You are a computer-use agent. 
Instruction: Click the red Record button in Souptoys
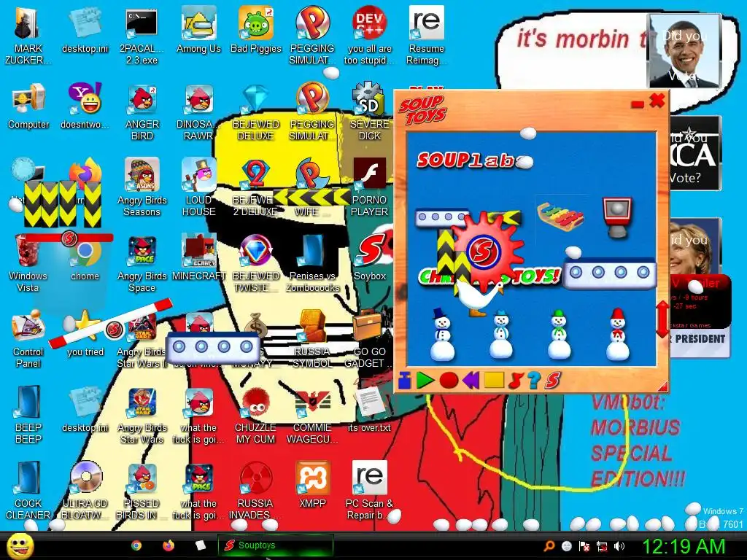[449, 380]
